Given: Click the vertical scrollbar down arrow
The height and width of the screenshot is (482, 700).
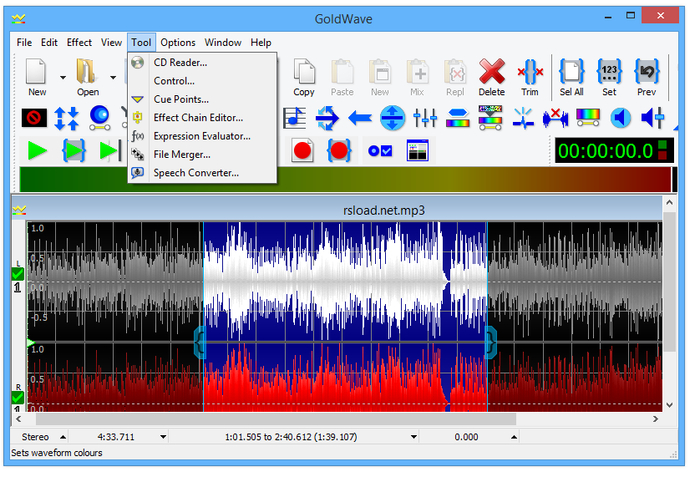Looking at the screenshot, I should click(669, 405).
